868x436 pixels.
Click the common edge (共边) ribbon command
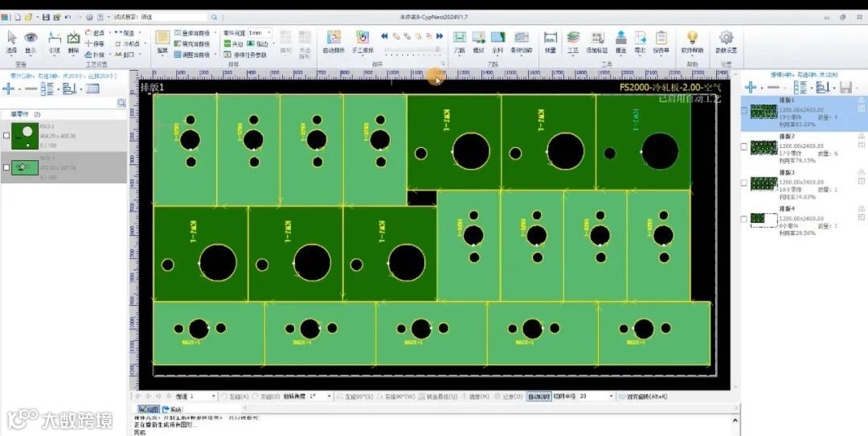click(234, 43)
